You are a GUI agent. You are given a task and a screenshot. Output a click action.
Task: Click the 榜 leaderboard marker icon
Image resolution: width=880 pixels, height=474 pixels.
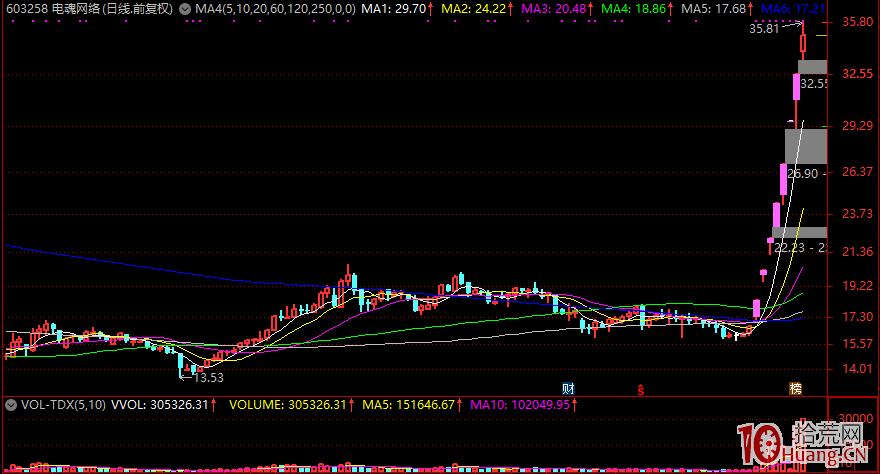(x=795, y=389)
